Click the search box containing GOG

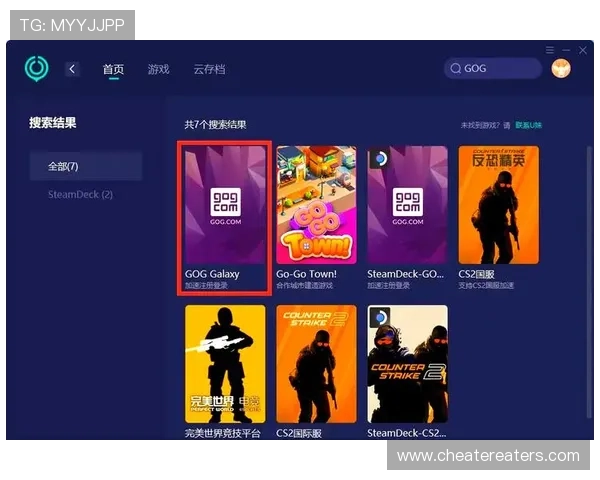pos(493,69)
